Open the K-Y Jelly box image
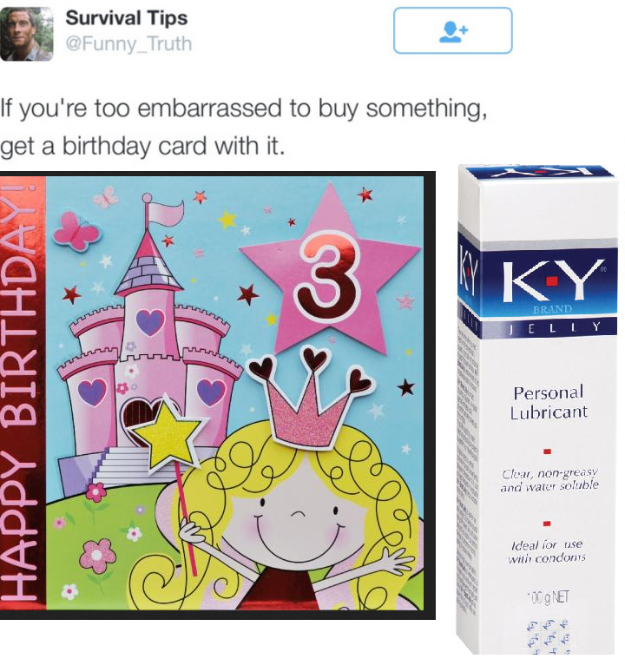The height and width of the screenshot is (672, 625). click(537, 409)
